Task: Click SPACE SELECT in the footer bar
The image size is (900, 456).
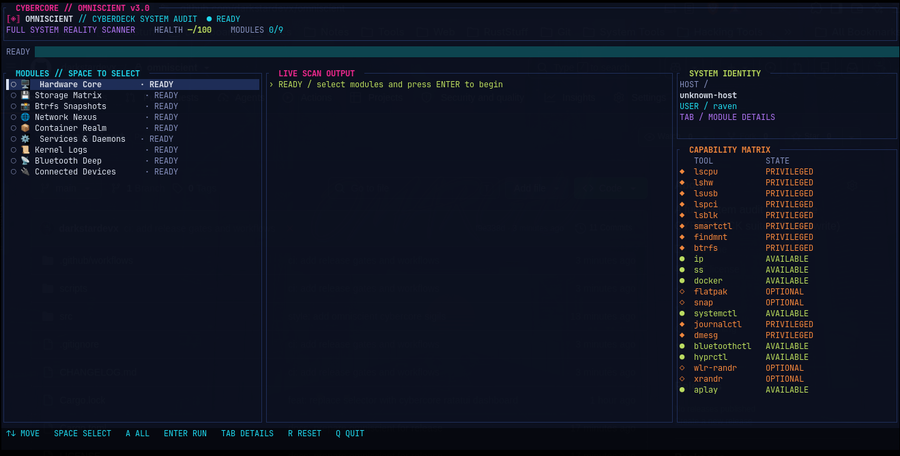Action: [x=83, y=434]
